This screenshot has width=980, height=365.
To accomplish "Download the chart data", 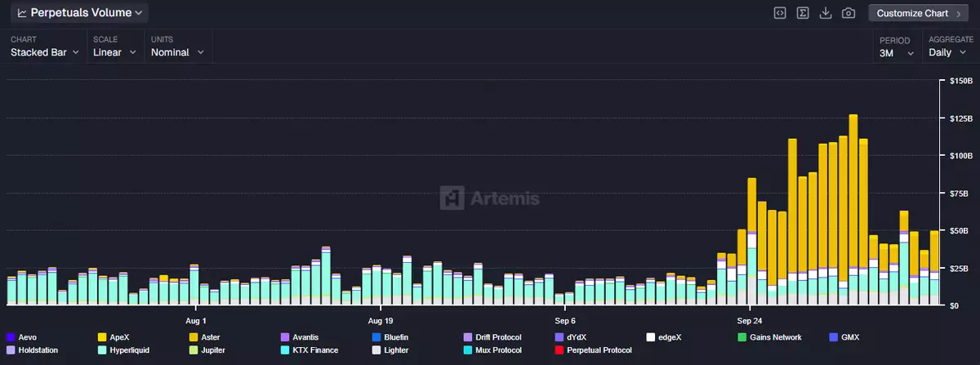I will tap(826, 13).
